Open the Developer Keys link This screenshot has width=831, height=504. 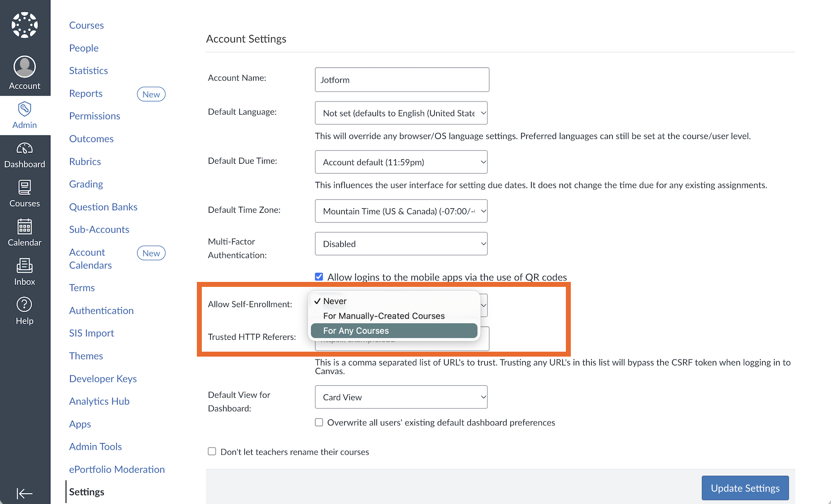(103, 379)
